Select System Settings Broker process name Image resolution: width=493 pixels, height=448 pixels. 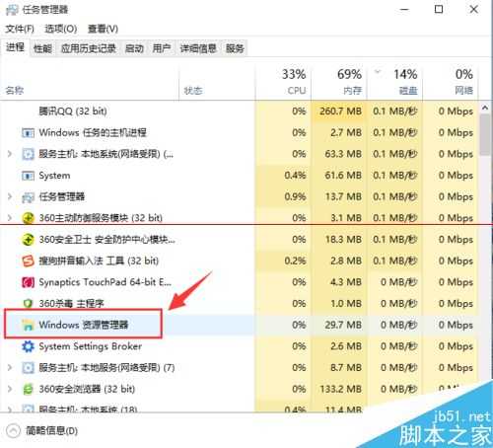tap(91, 346)
